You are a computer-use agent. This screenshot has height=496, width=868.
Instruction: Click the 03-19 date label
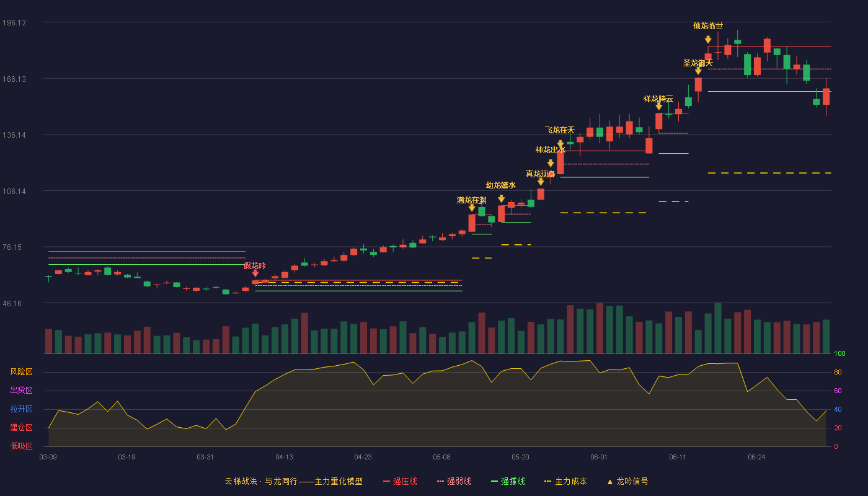click(126, 457)
